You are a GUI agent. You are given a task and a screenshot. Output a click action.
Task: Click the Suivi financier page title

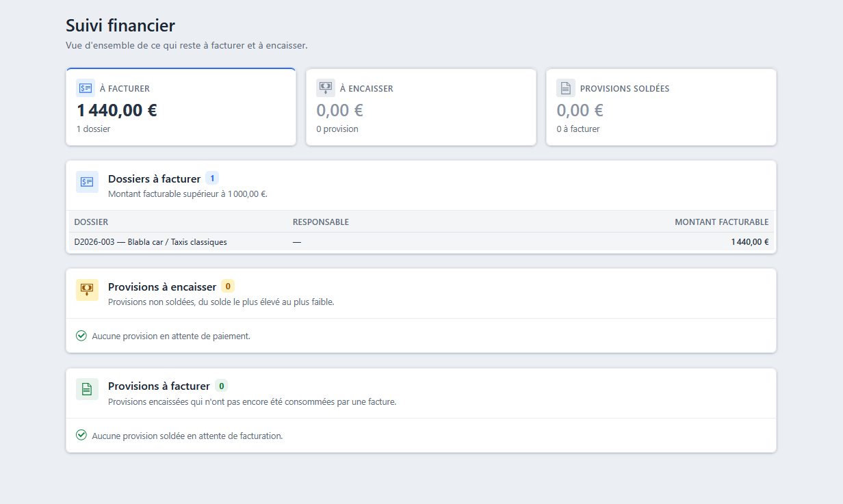(120, 26)
